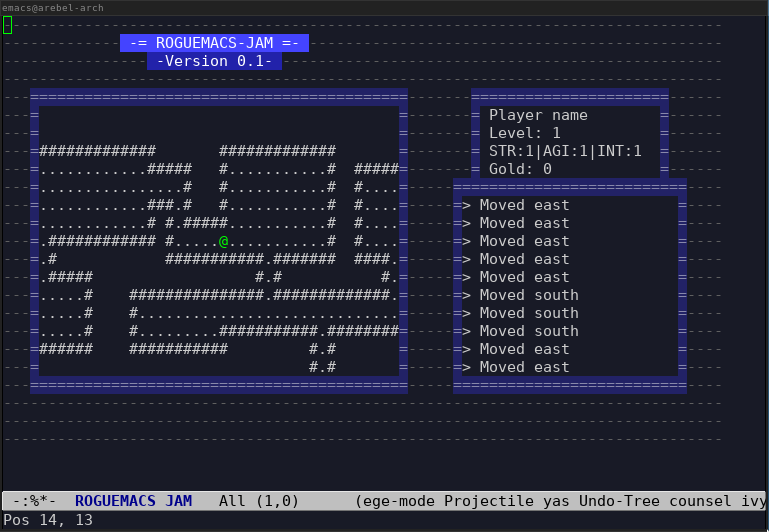
Task: Click the green cursor box at buffer start
Action: point(7,25)
